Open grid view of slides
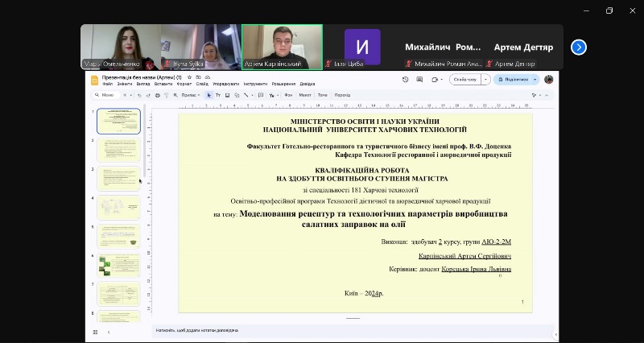Image resolution: width=644 pixels, height=343 pixels. [95, 332]
